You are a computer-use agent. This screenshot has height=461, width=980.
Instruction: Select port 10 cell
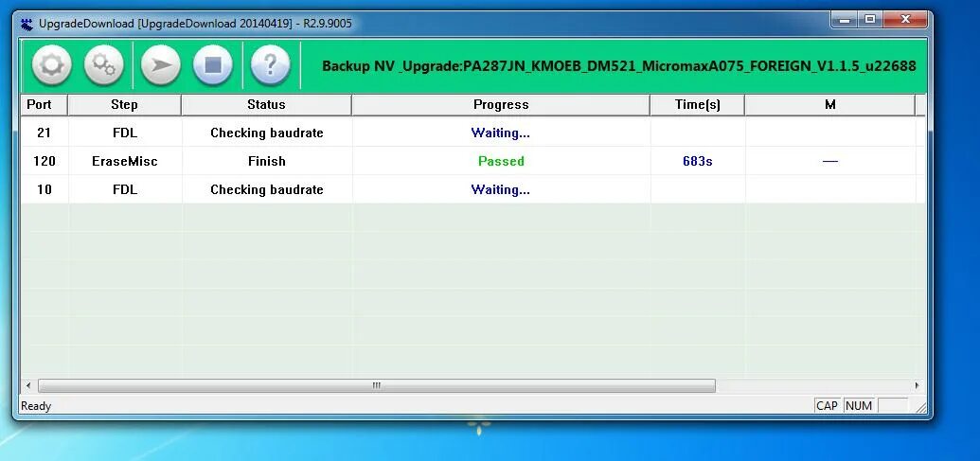[x=44, y=189]
